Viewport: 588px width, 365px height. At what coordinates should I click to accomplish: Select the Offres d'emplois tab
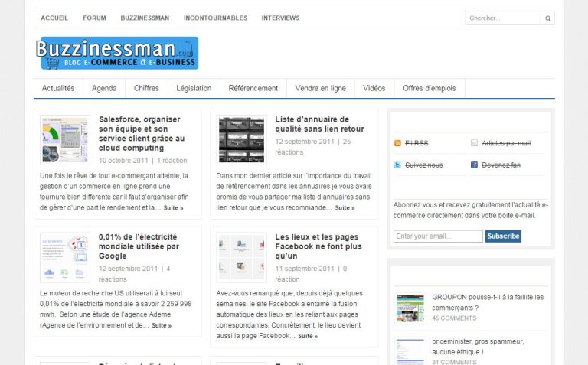(x=430, y=89)
